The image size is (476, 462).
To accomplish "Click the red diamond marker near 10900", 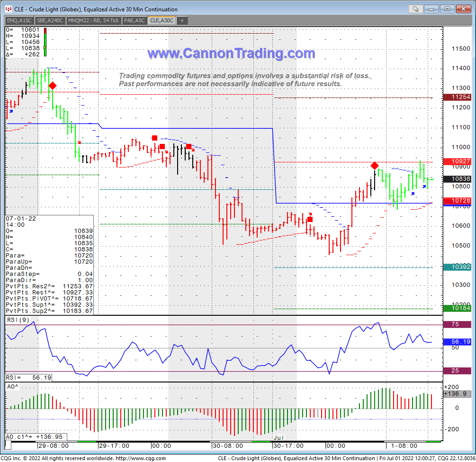I will (x=375, y=166).
